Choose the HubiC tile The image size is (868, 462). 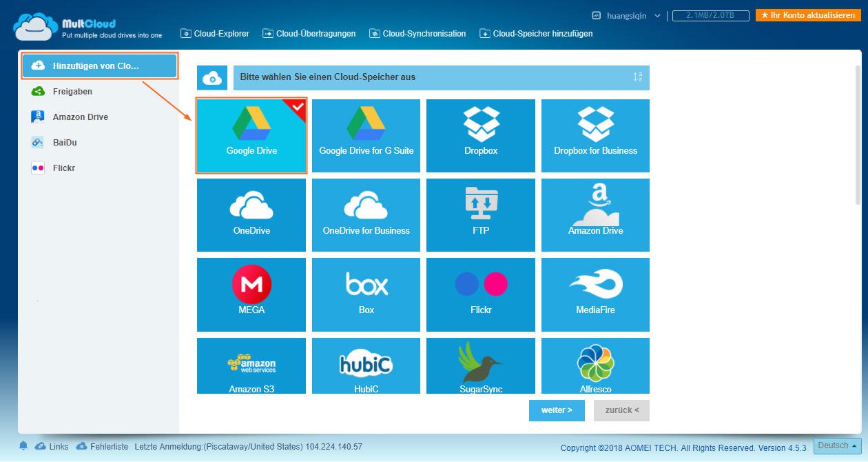point(366,365)
